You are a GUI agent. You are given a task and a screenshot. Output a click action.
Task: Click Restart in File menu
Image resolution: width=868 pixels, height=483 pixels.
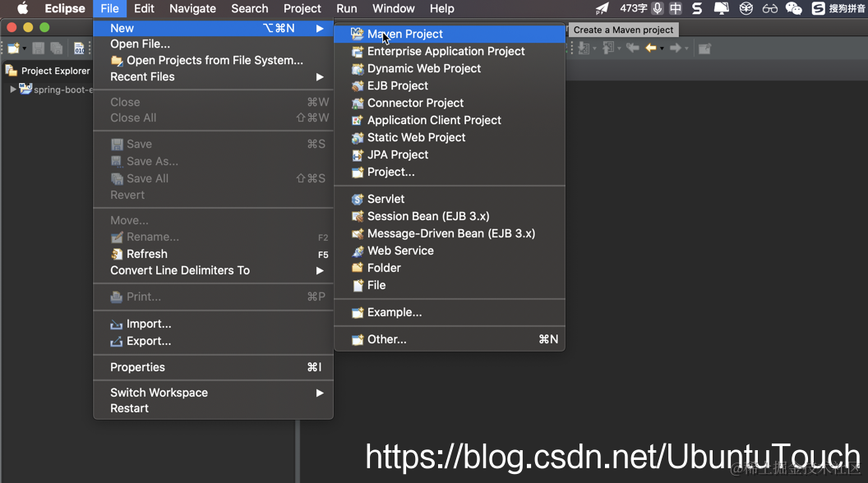pyautogui.click(x=213, y=408)
